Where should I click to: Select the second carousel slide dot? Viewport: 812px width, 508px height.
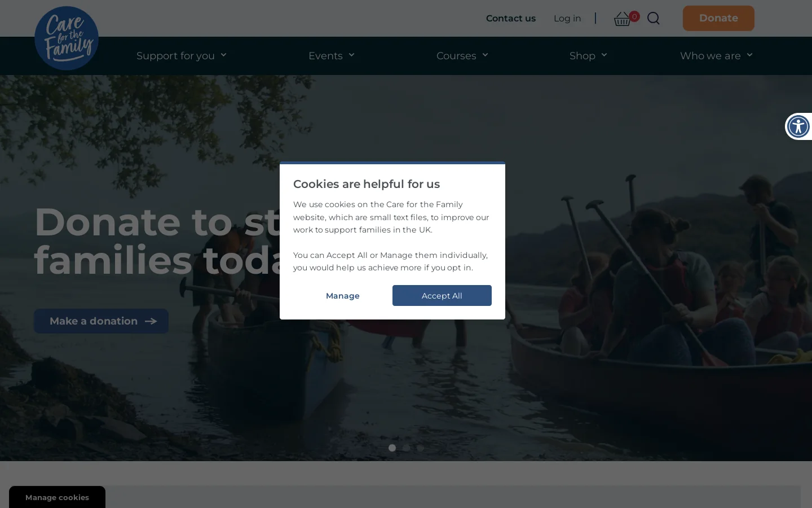pyautogui.click(x=406, y=448)
